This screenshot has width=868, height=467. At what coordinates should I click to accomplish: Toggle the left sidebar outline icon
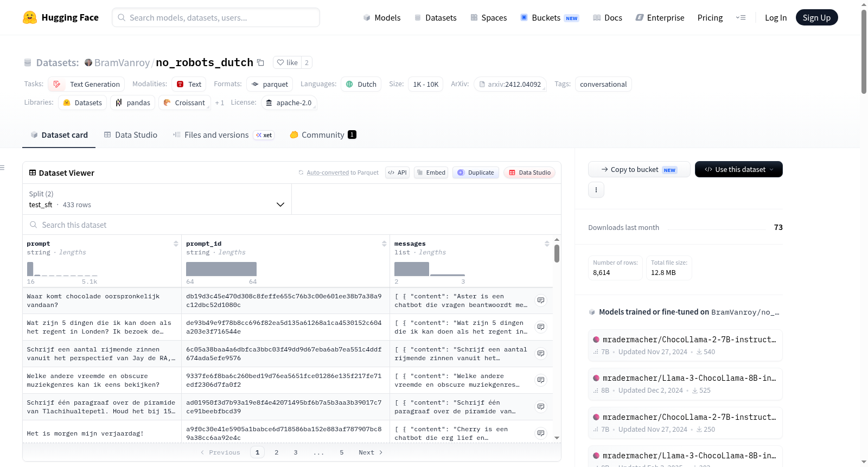(x=2, y=168)
